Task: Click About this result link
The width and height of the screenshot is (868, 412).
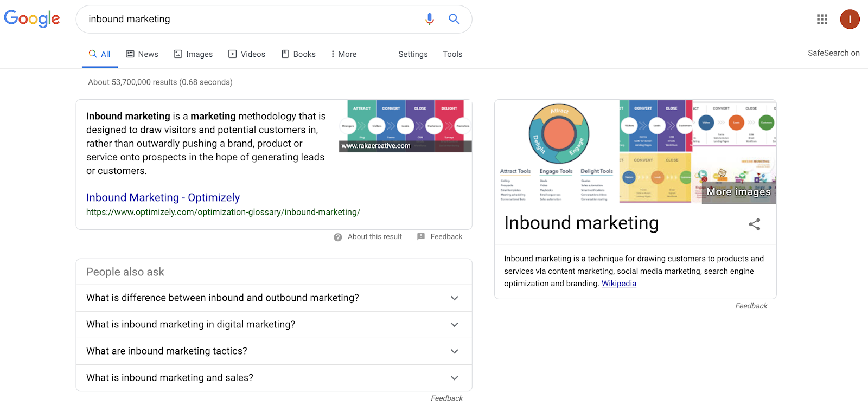Action: click(375, 237)
